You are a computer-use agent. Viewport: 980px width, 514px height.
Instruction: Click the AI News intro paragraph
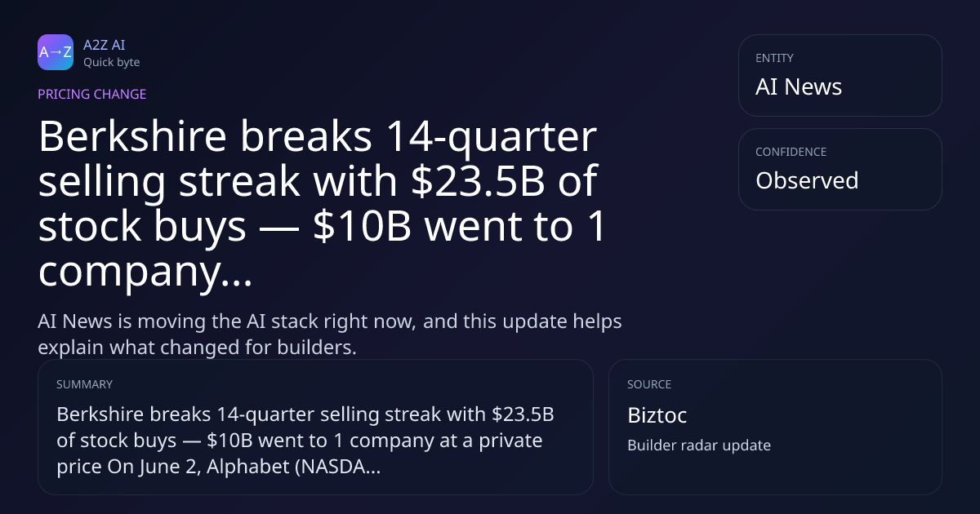[x=330, y=334]
